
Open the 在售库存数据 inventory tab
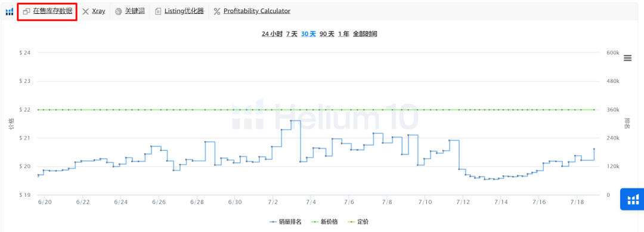coord(48,11)
